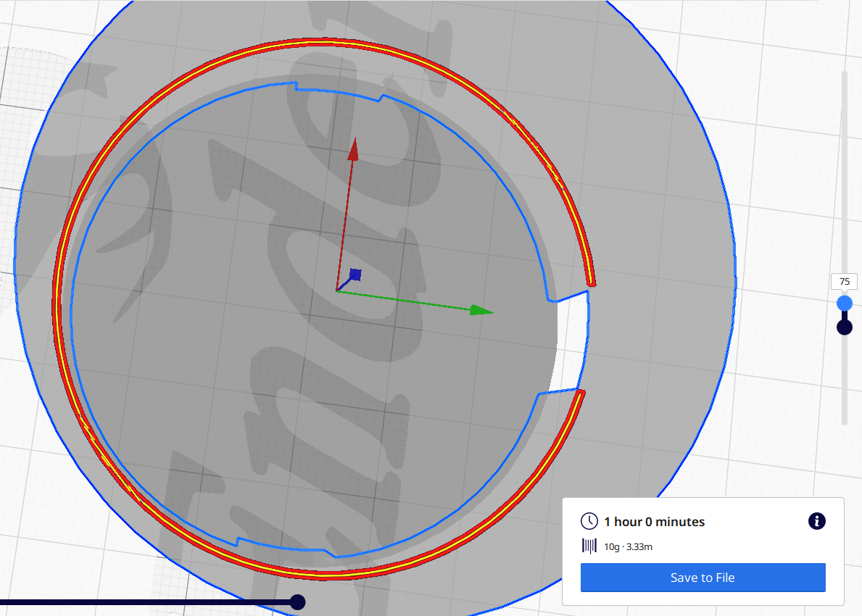Click the filament spool usage icon

(589, 546)
